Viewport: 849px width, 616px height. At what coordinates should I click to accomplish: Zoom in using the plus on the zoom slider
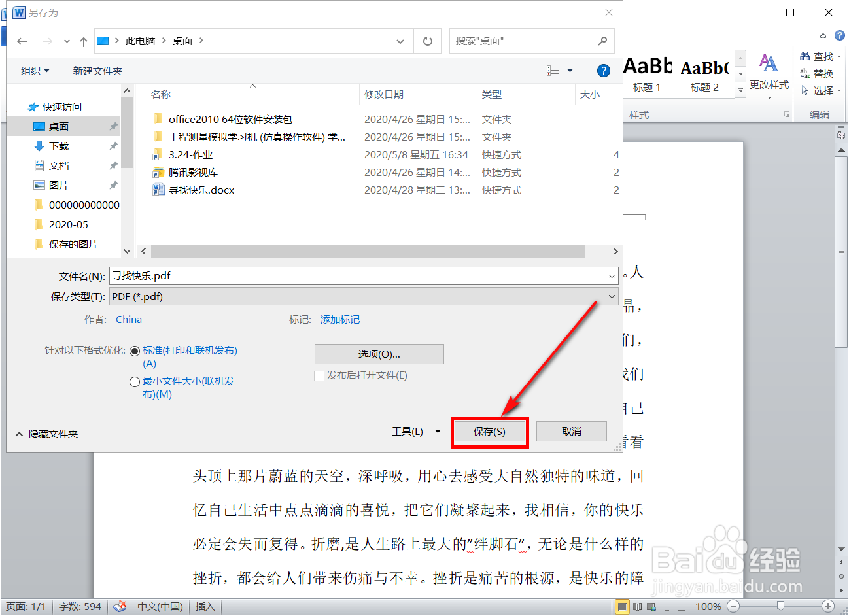[827, 606]
